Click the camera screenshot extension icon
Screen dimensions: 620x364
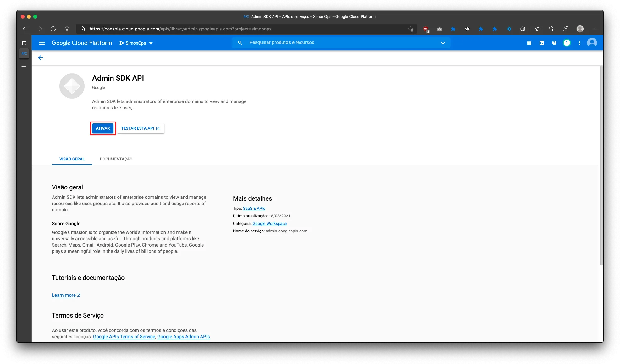point(440,29)
